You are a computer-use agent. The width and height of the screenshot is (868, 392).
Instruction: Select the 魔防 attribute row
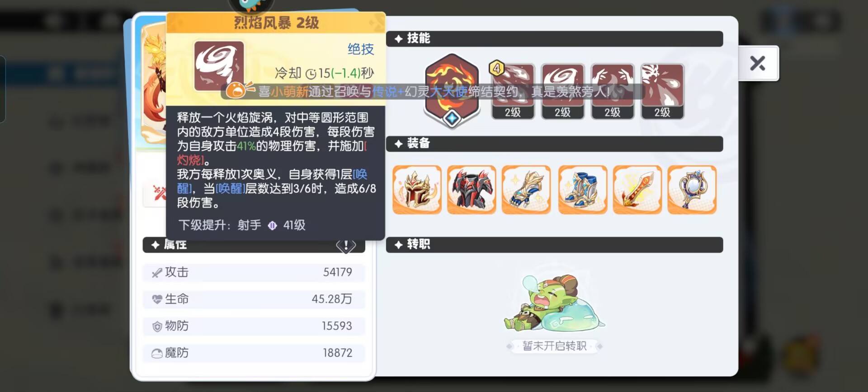254,353
